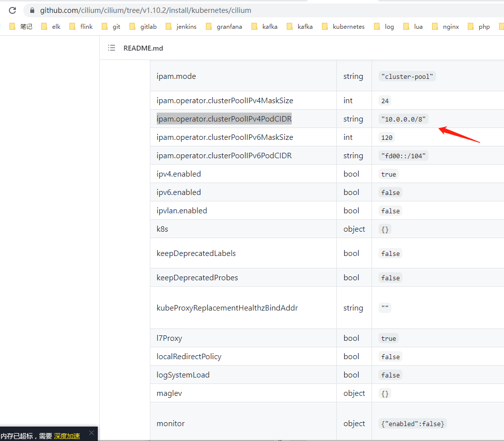Open the log bookmark folder
Viewport: 504px width, 441px height.
384,26
